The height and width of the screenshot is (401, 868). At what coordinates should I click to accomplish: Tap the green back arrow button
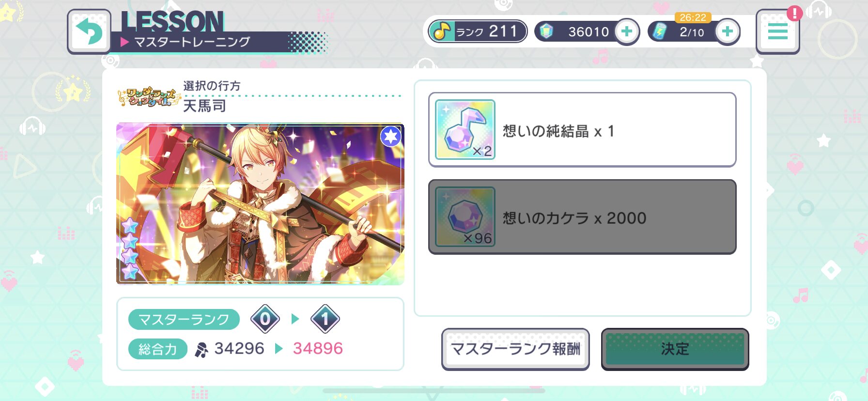[89, 31]
